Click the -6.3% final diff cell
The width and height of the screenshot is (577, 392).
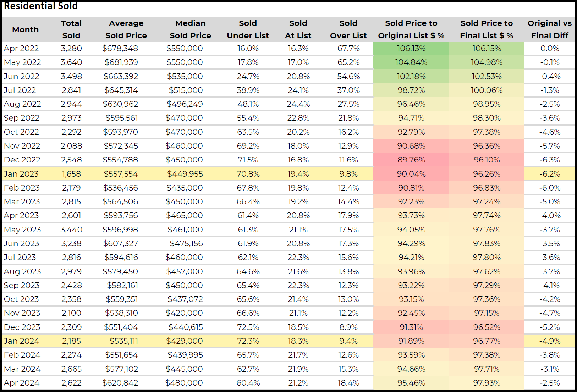click(x=549, y=160)
